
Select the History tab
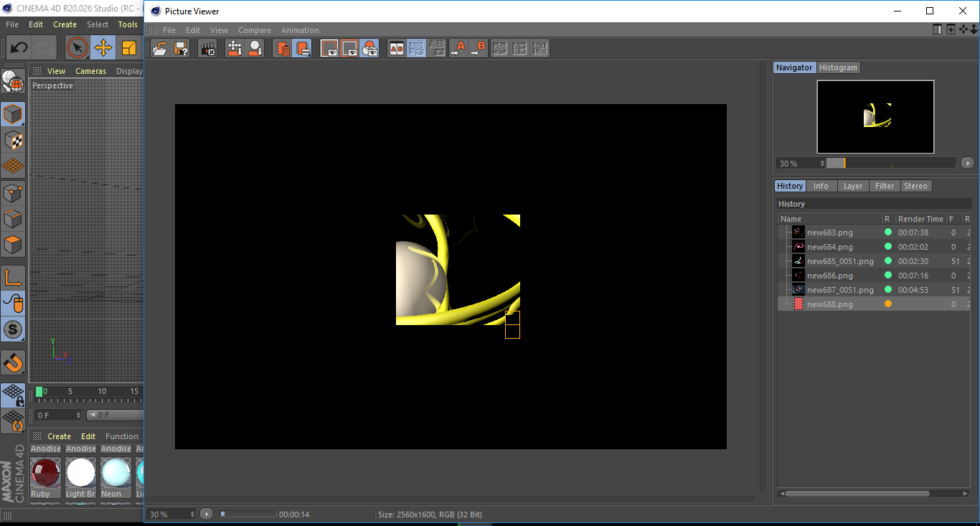[790, 186]
